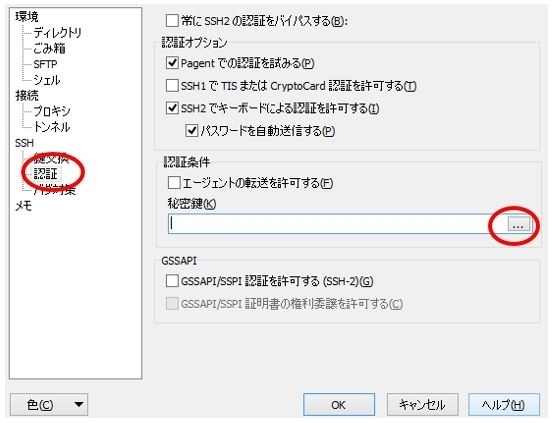The height and width of the screenshot is (423, 552).
Task: Uncheck Pagent での認証を試みる
Action: click(172, 63)
